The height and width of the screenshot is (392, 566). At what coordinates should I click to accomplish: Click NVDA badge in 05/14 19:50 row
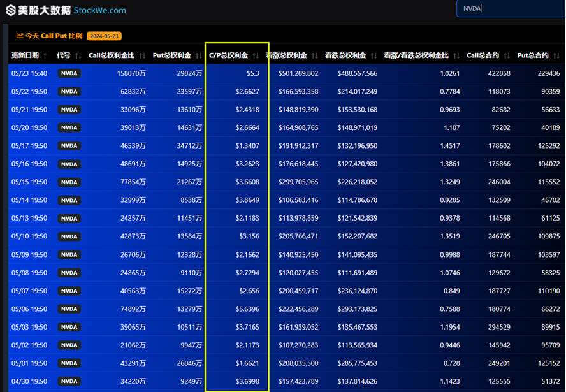[69, 200]
